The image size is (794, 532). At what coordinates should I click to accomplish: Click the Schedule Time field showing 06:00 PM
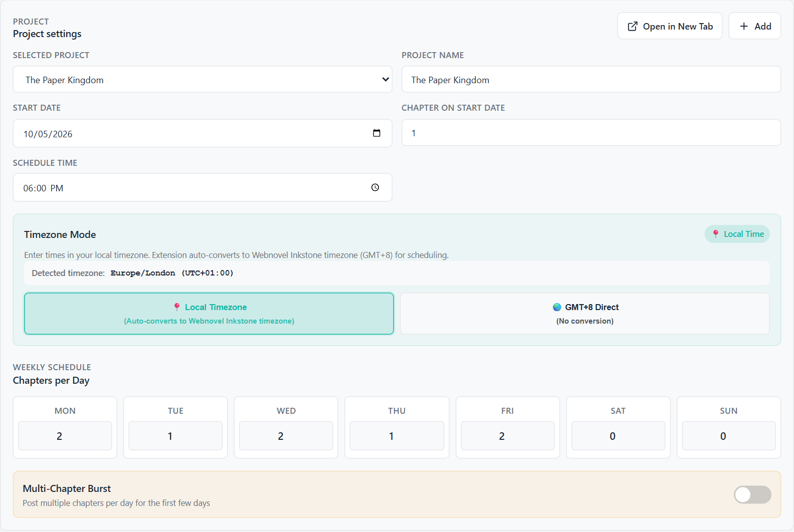pos(203,187)
